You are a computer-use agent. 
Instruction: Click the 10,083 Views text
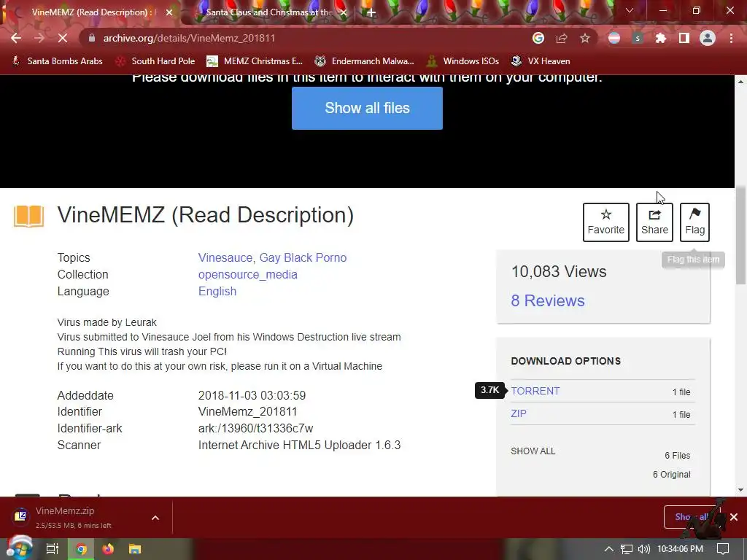pyautogui.click(x=559, y=272)
